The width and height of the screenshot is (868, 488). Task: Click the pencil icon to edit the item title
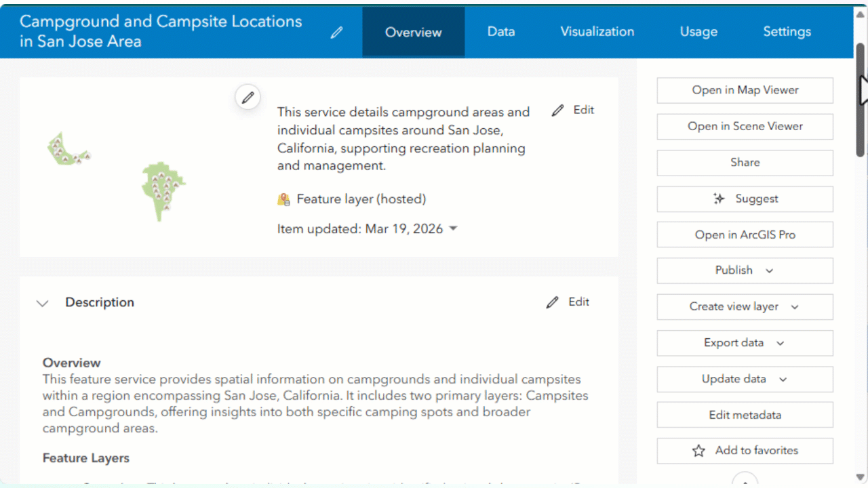336,33
